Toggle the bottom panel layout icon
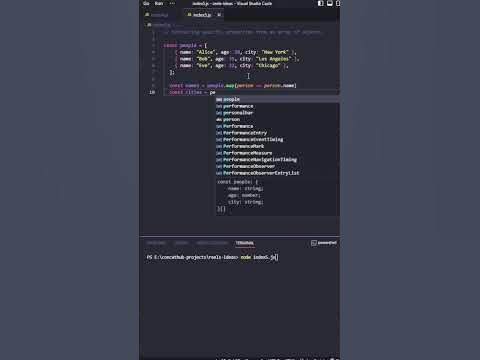The height and width of the screenshot is (360, 480). coord(329,3)
